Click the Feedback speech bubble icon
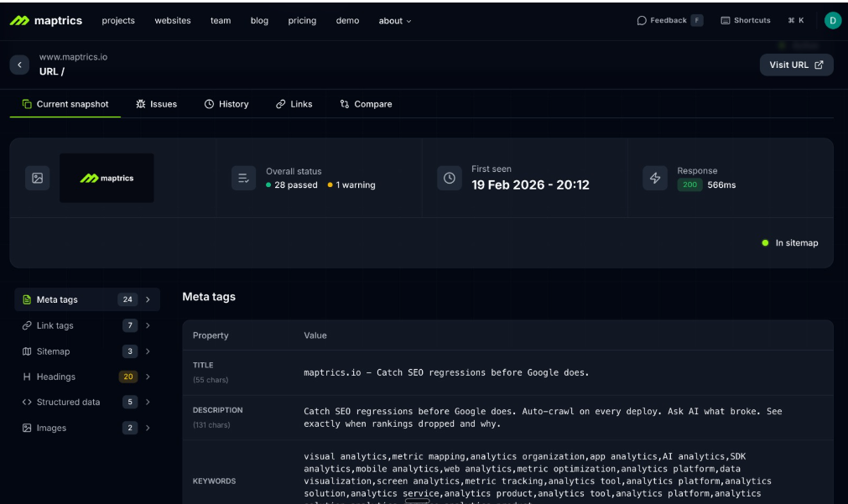The height and width of the screenshot is (504, 848). click(x=642, y=21)
